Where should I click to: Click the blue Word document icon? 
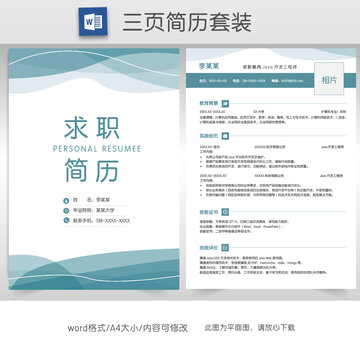click(x=93, y=21)
